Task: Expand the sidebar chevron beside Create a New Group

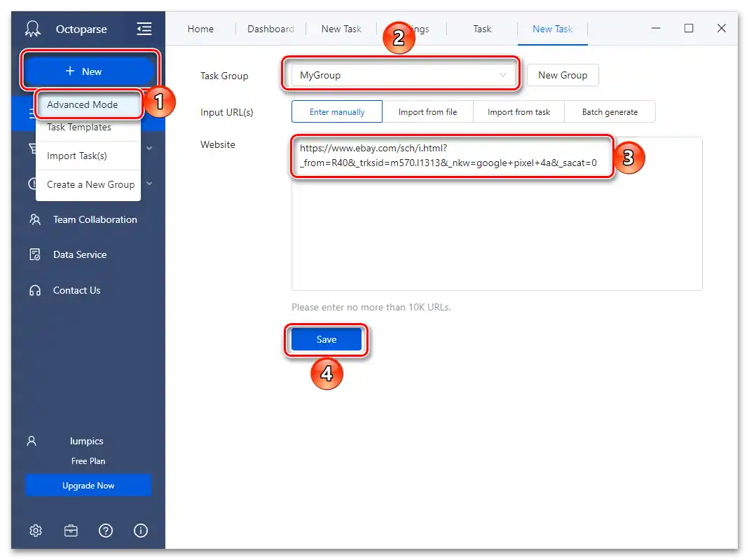Action: coord(149,184)
